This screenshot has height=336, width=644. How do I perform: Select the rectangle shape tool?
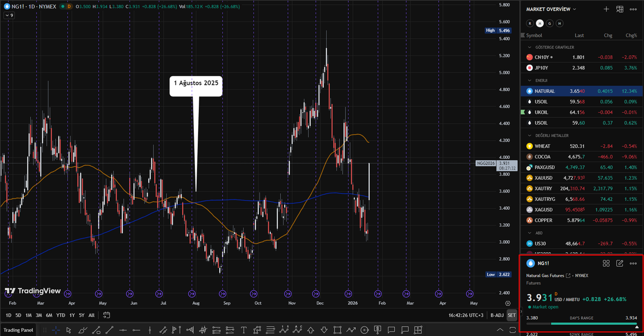[x=337, y=330]
